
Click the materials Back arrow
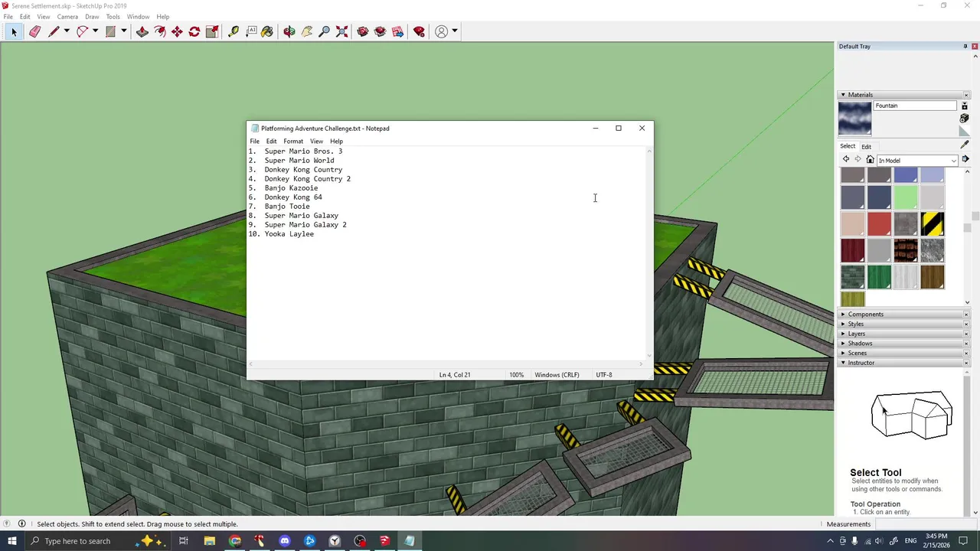tap(846, 160)
